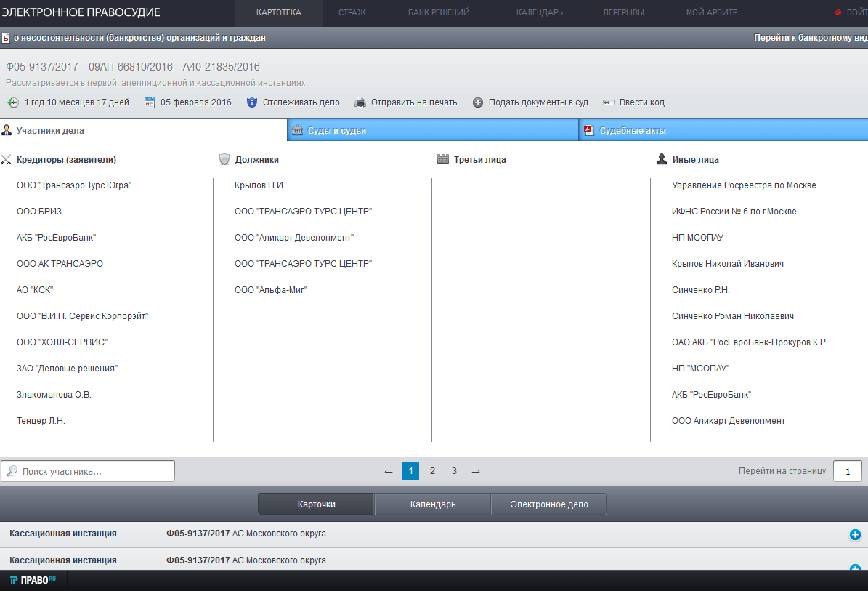This screenshot has width=868, height=591.
Task: Click the person icon by Иные лица heading
Action: [662, 159]
